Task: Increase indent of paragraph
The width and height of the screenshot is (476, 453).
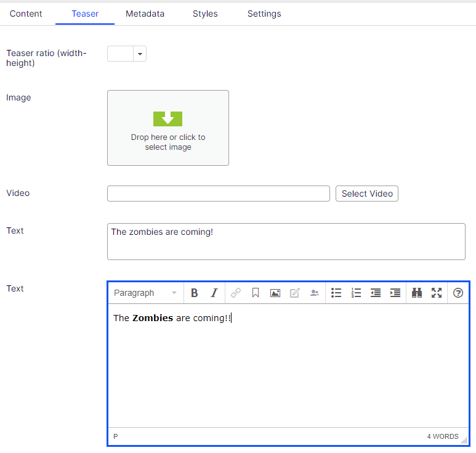Action: click(x=395, y=293)
